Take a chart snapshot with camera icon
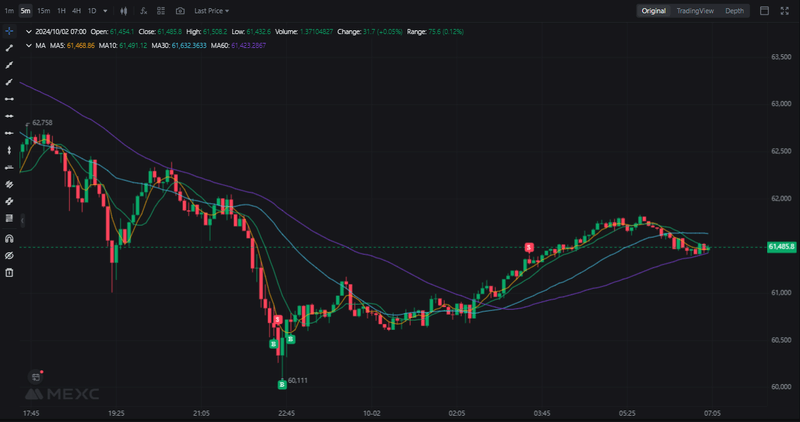The width and height of the screenshot is (800, 422). (180, 11)
